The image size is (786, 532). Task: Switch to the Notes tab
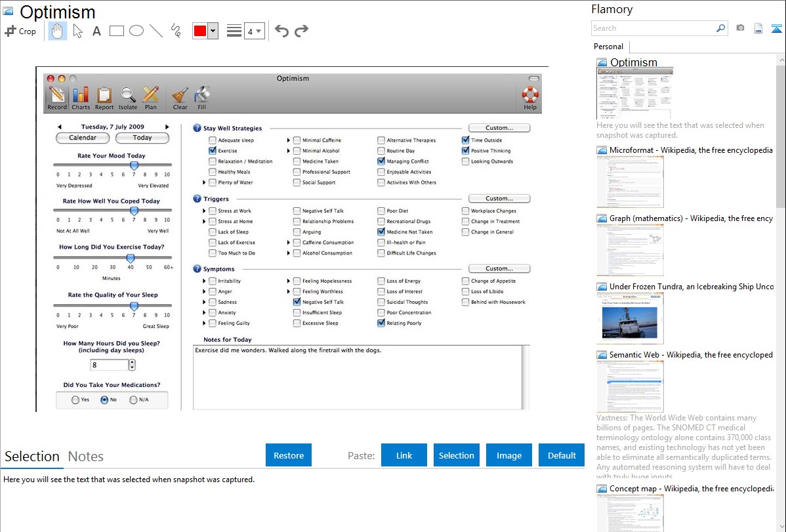pyautogui.click(x=86, y=457)
